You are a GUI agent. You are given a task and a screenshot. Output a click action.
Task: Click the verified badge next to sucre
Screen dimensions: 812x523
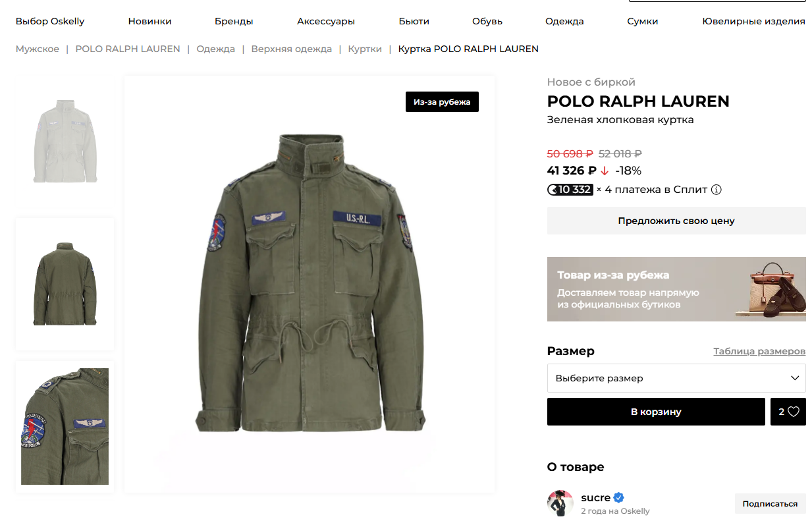coord(619,498)
